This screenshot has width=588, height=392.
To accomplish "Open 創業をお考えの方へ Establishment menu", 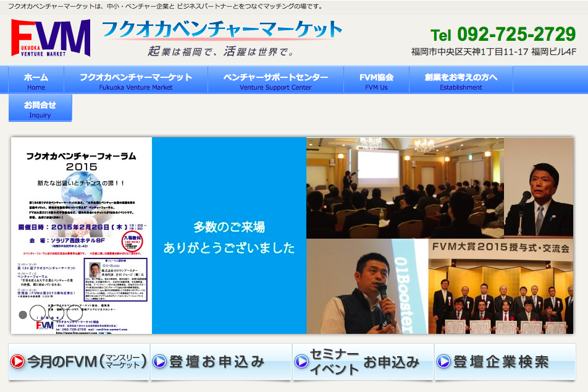I will coord(461,80).
